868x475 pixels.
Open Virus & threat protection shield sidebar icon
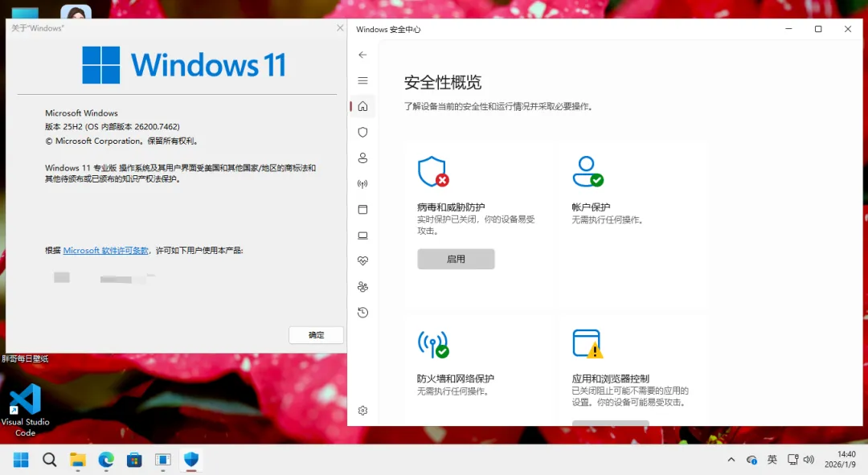click(x=362, y=133)
